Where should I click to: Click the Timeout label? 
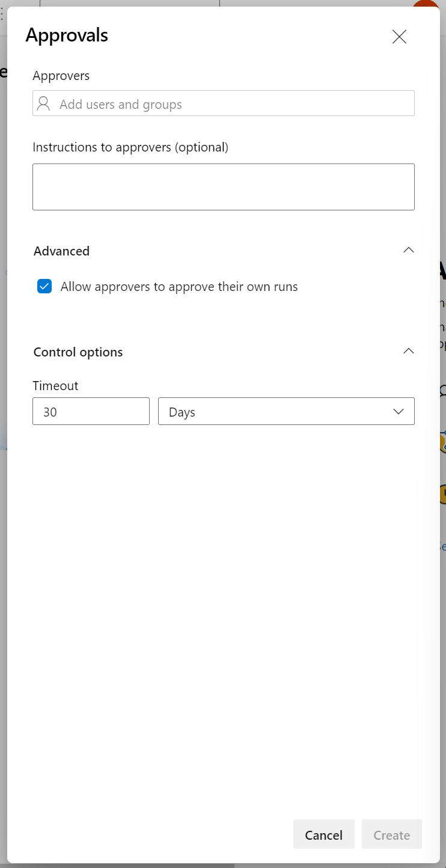coord(55,386)
